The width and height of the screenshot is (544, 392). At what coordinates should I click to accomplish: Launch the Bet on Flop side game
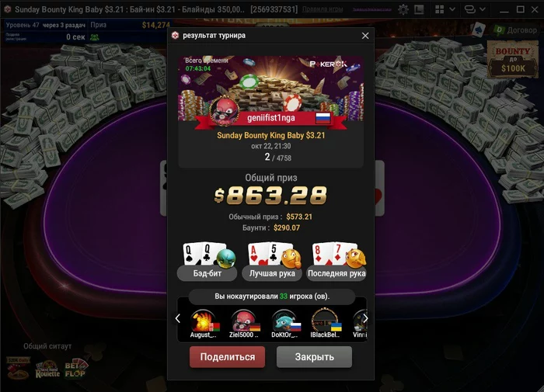(76, 369)
